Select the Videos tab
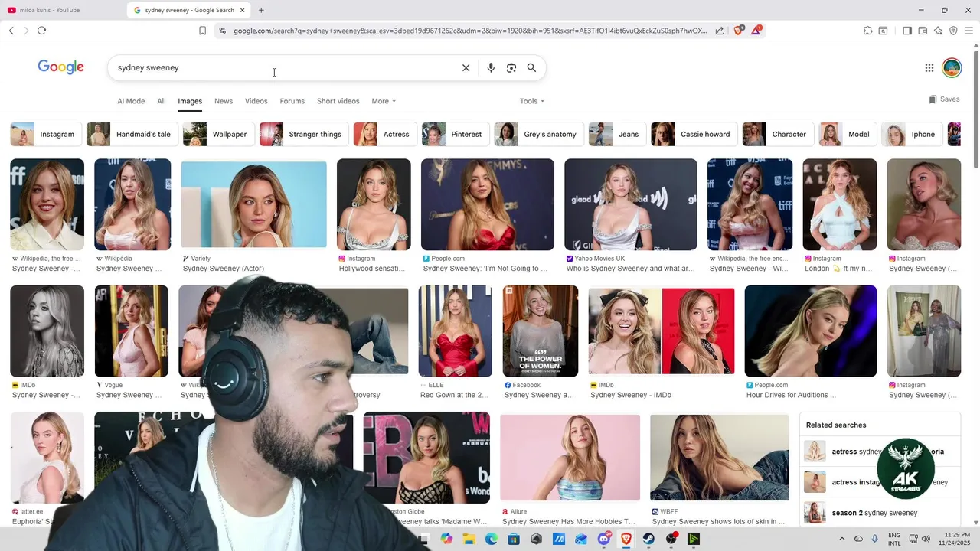Image resolution: width=980 pixels, height=551 pixels. pyautogui.click(x=256, y=101)
